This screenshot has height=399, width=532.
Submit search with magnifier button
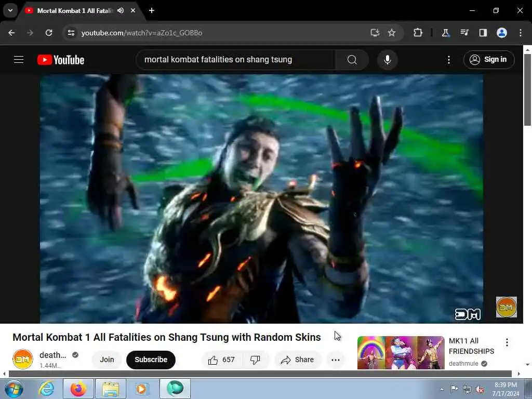click(352, 60)
